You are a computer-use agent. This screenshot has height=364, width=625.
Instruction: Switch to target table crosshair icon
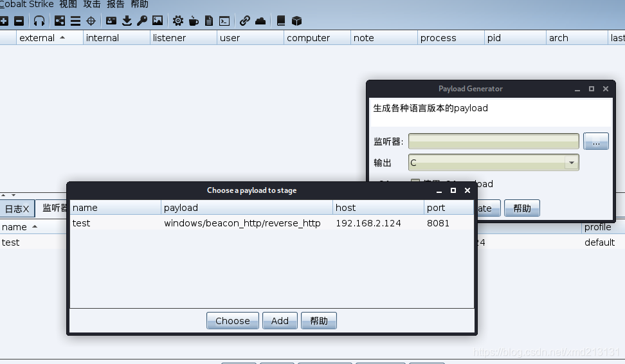[x=91, y=21]
